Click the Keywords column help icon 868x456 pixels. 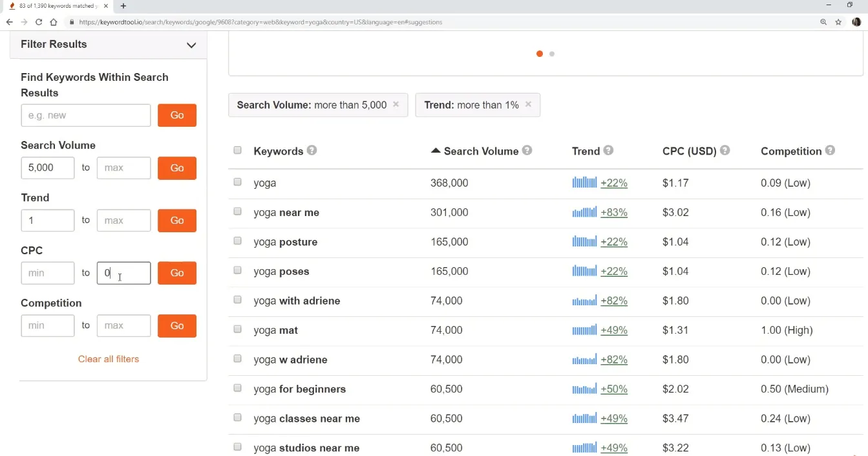312,151
